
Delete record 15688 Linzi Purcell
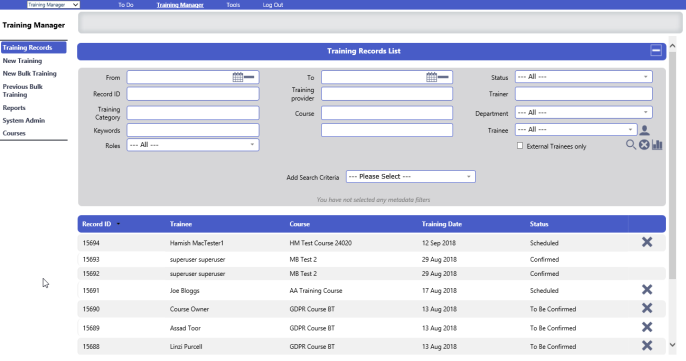(x=647, y=345)
